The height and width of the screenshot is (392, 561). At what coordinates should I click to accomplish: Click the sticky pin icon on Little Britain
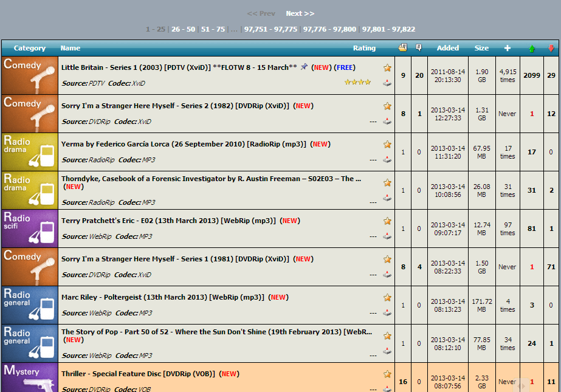coord(304,67)
